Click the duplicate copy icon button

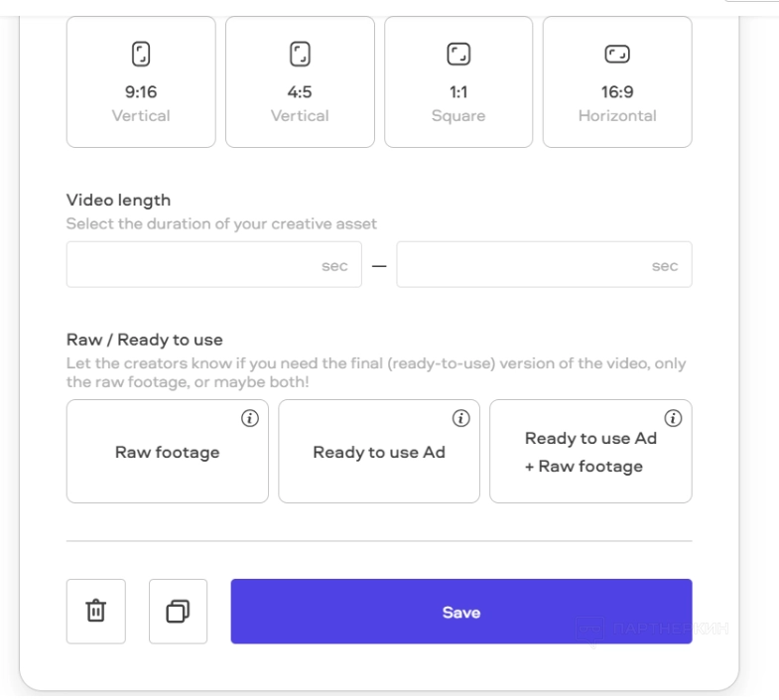coord(179,612)
